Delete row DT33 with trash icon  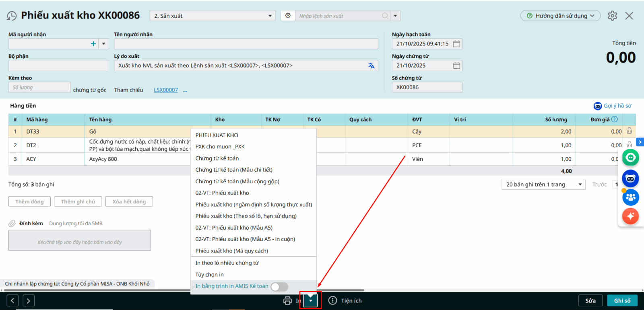point(629,131)
